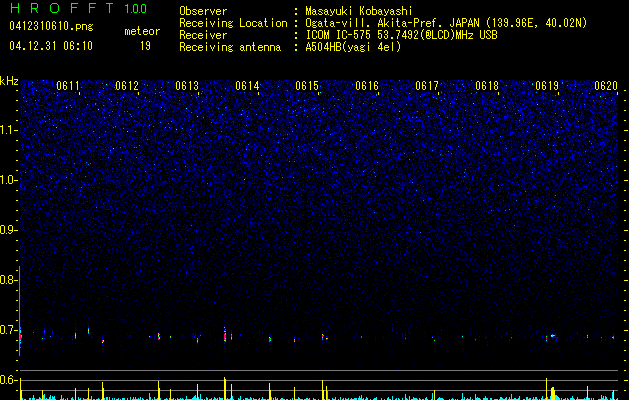This screenshot has height=400, width=629.
Task: Select the file name 0412310610.png
Action: (51, 26)
